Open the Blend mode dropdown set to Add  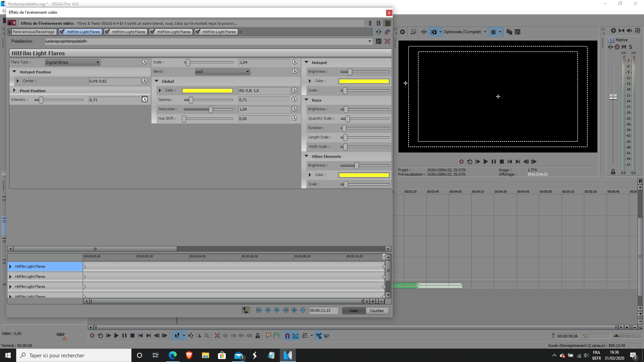coord(223,72)
